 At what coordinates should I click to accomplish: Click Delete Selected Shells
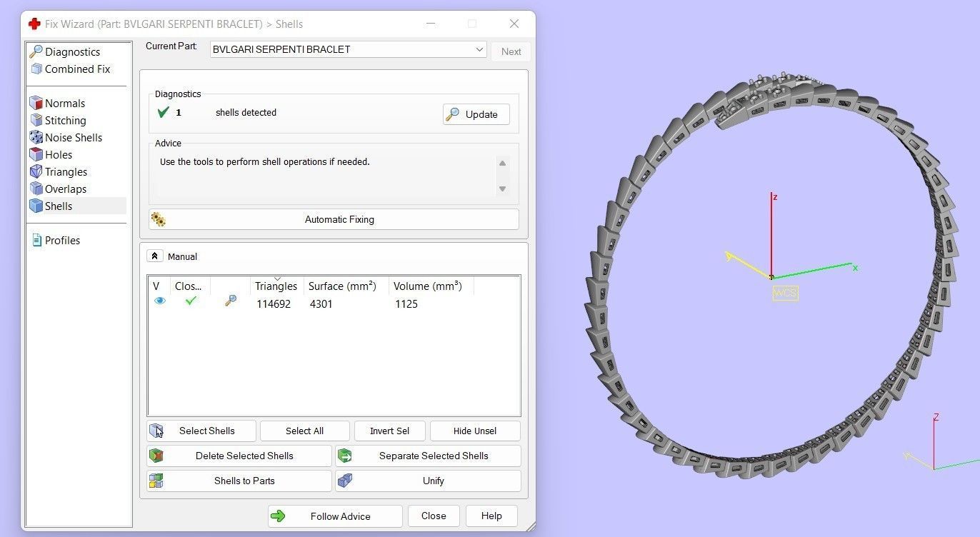coord(239,456)
